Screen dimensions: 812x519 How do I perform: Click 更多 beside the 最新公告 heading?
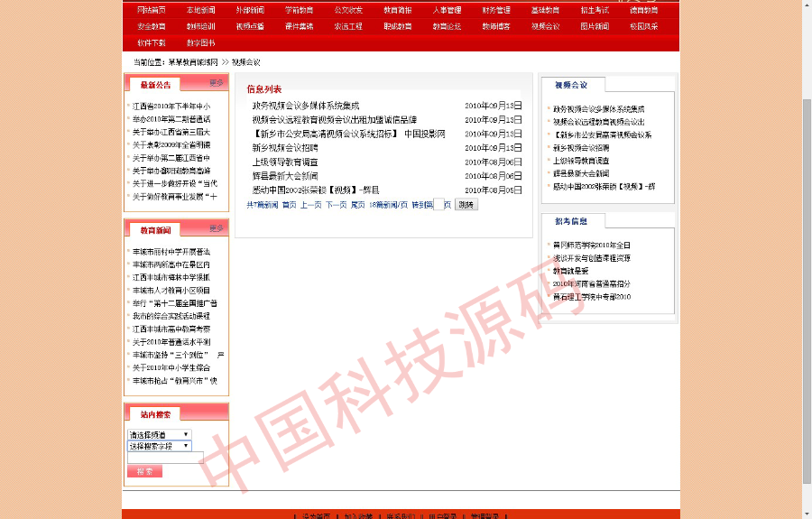pyautogui.click(x=217, y=83)
